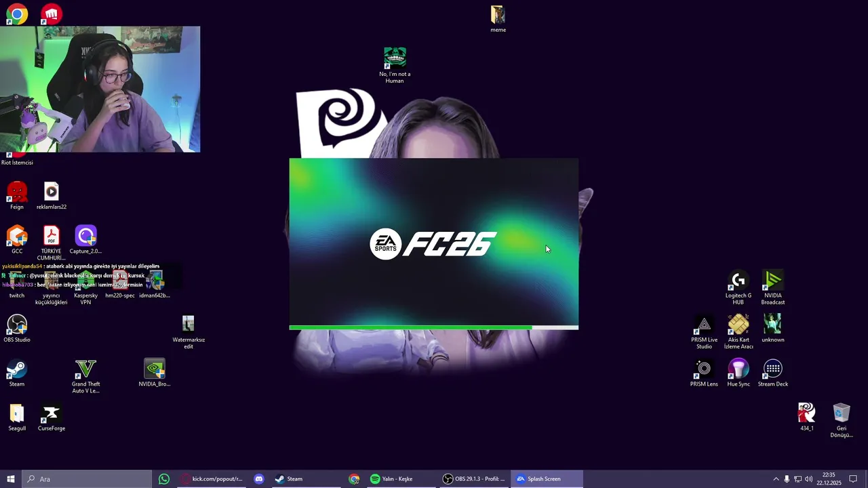Image resolution: width=868 pixels, height=488 pixels.
Task: Launch the idman642b... installer
Action: pos(155,285)
